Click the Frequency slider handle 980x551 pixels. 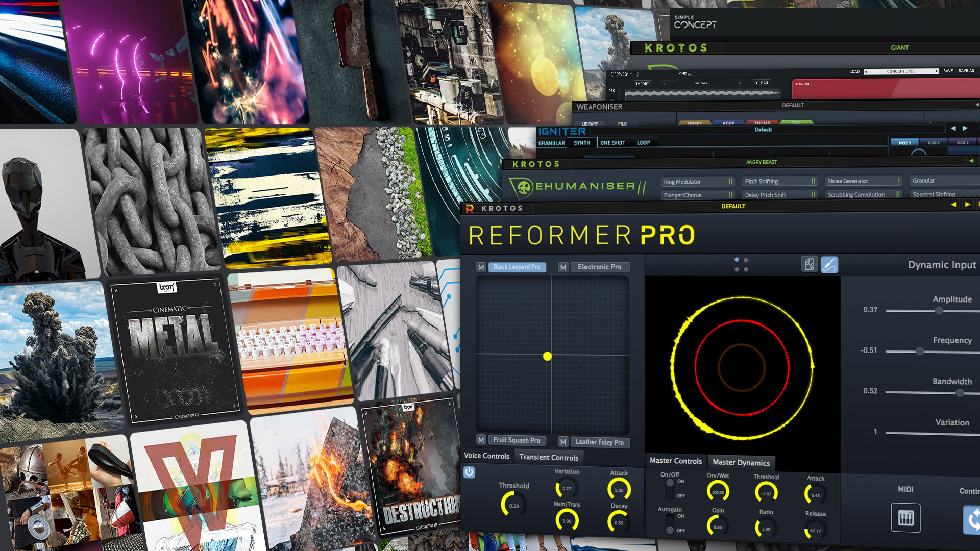(x=920, y=351)
